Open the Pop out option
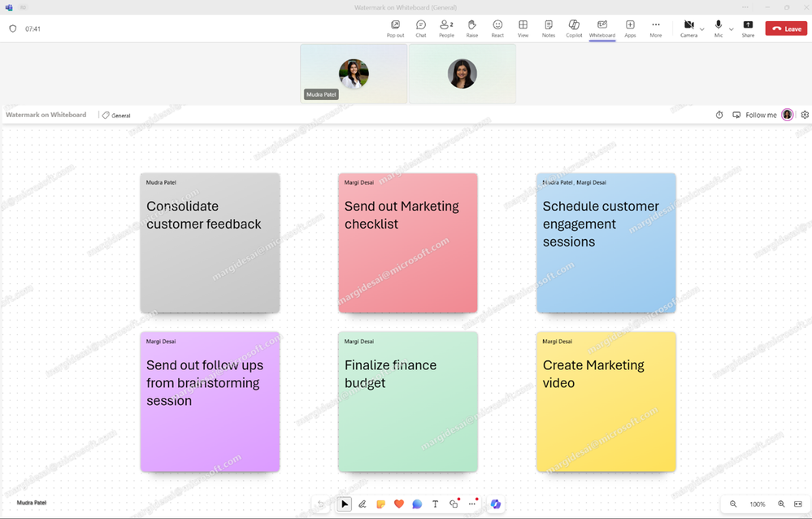 pyautogui.click(x=395, y=28)
